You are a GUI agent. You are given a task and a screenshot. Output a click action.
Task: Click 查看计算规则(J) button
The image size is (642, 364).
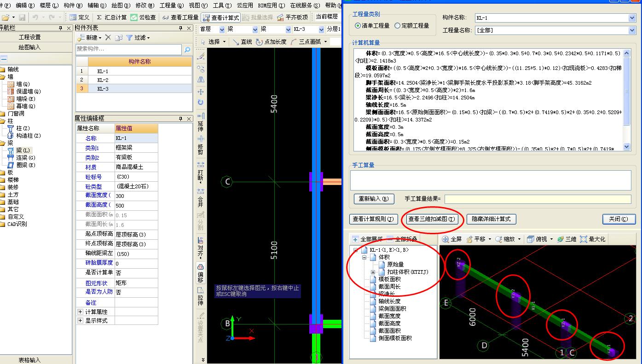[373, 219]
